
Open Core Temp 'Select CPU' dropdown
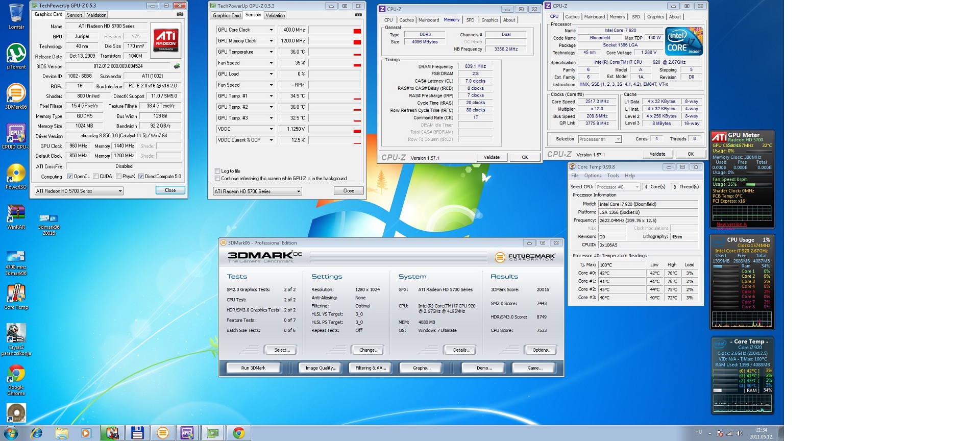[618, 187]
